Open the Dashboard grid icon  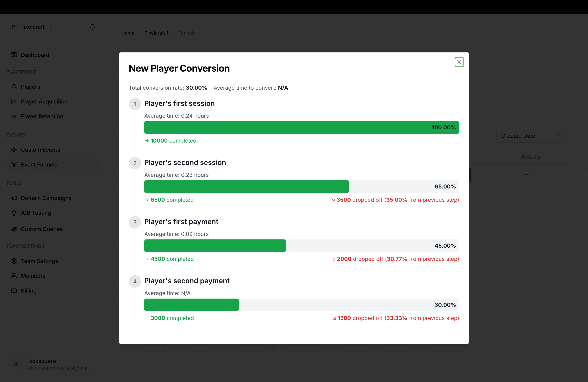coord(14,55)
